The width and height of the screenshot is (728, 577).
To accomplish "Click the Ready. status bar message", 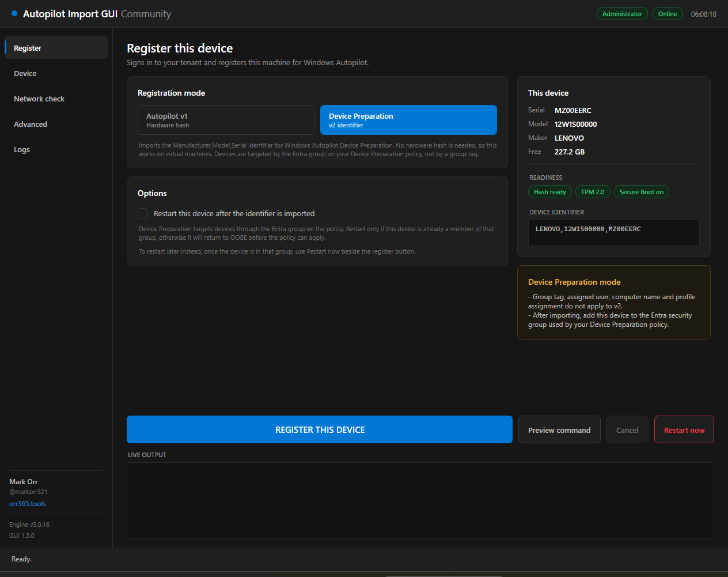I will click(x=21, y=559).
